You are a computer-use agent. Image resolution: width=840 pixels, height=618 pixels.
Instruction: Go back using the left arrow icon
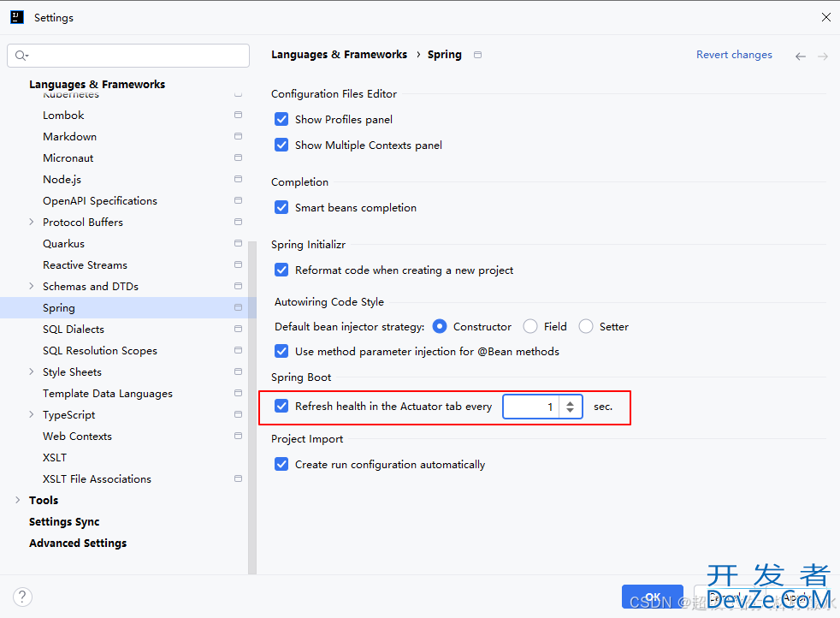801,56
